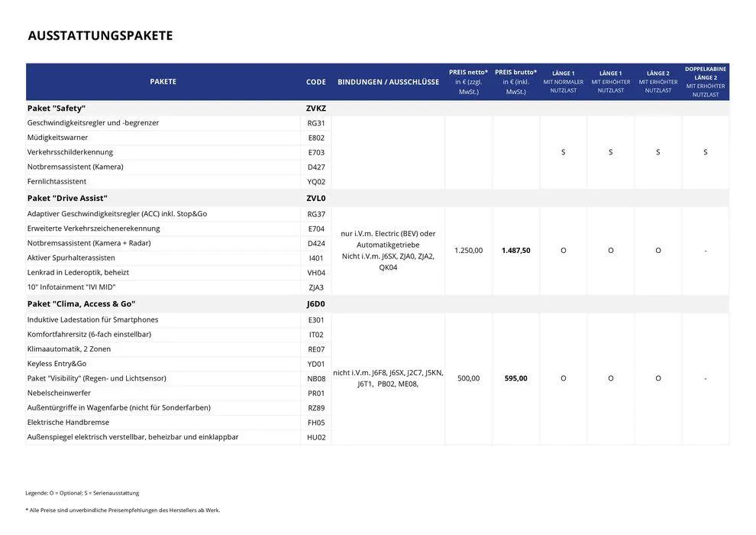Click the CODE column header

click(x=316, y=82)
